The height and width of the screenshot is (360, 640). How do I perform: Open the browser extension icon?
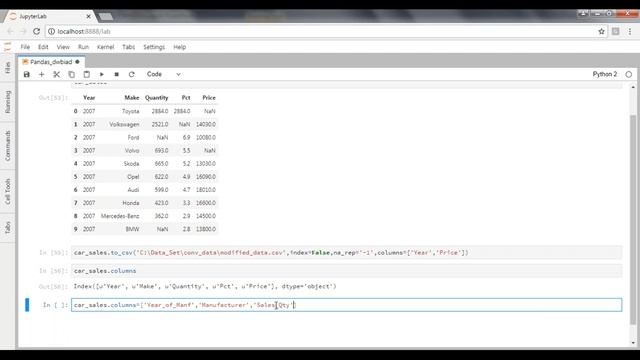pos(616,31)
